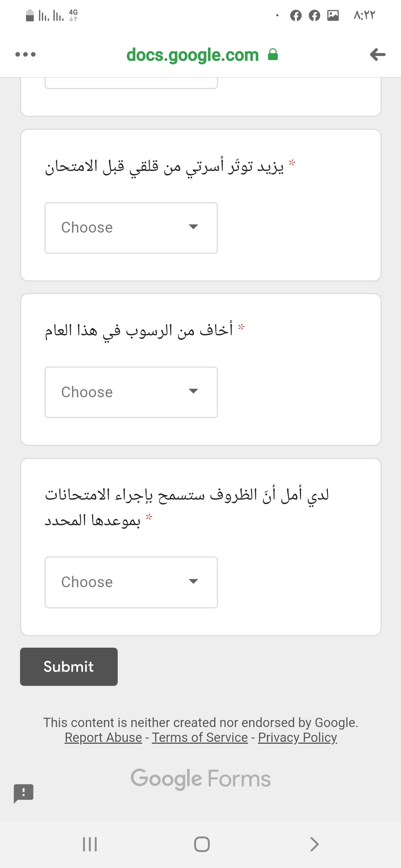
Task: Open dropdown for exams on schedule question
Action: [131, 582]
